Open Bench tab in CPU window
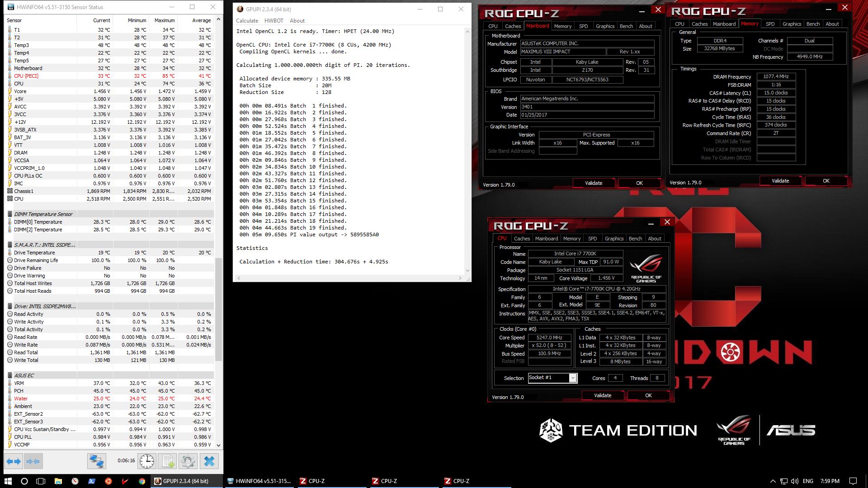The image size is (868, 488). [635, 239]
